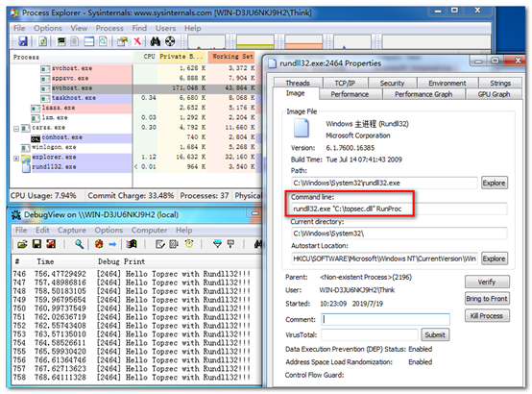Screen dimensions: 532x394
Task: Click the Working Set column header
Action: pyautogui.click(x=232, y=57)
